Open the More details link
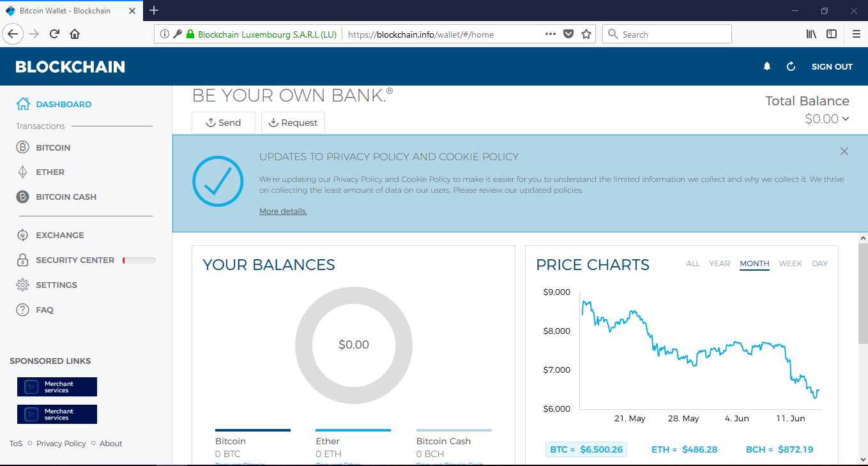The width and height of the screenshot is (868, 466). 283,211
